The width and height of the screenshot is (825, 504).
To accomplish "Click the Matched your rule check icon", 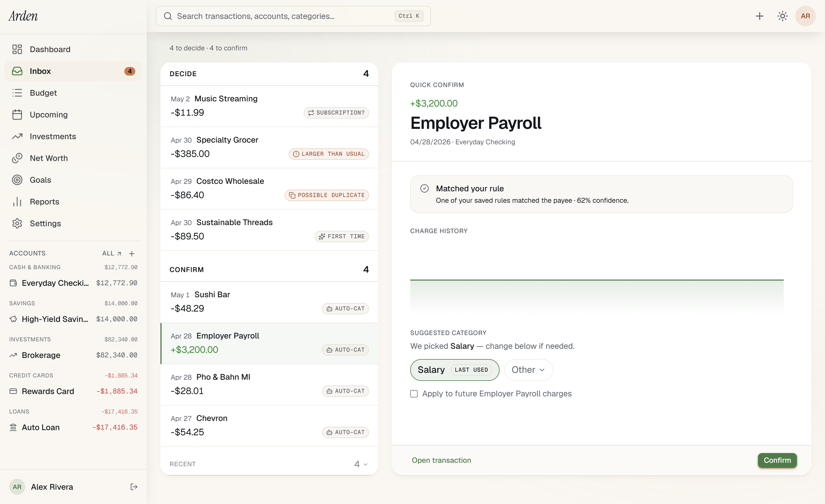I will pyautogui.click(x=424, y=188).
